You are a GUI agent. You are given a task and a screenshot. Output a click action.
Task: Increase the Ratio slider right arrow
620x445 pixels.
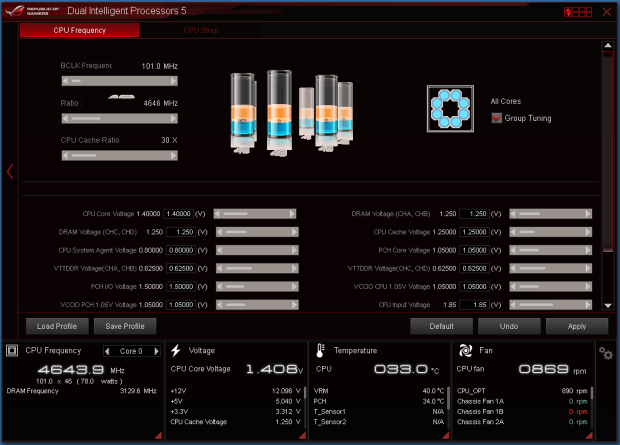(x=174, y=118)
